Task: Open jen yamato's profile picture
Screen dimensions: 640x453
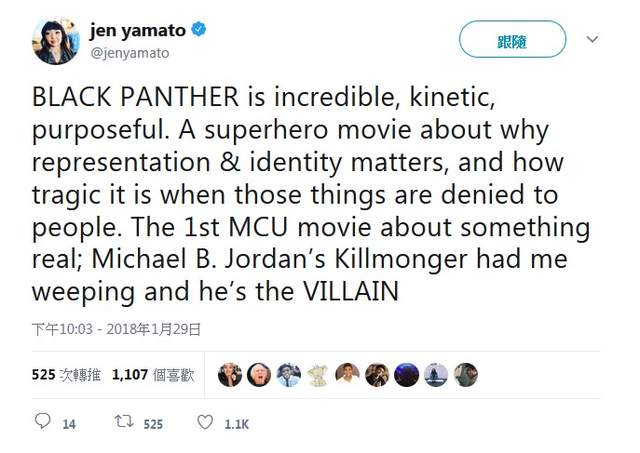Action: pos(53,40)
